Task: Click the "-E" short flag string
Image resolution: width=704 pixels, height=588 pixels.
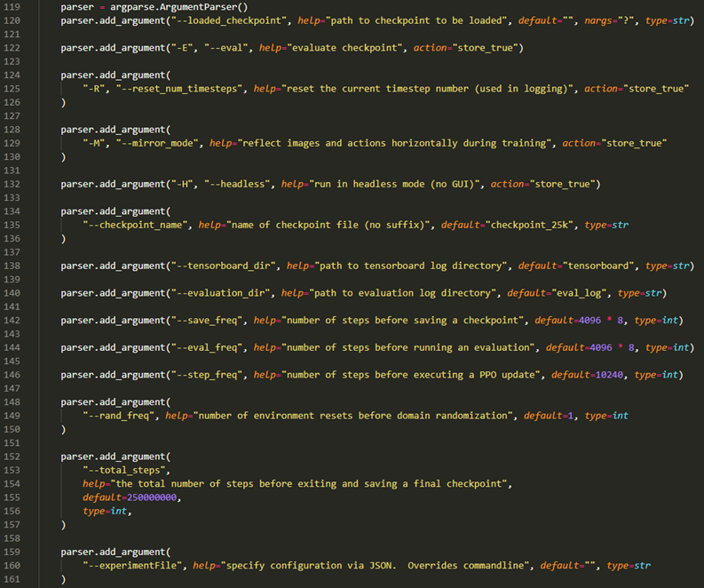Action: click(x=182, y=48)
